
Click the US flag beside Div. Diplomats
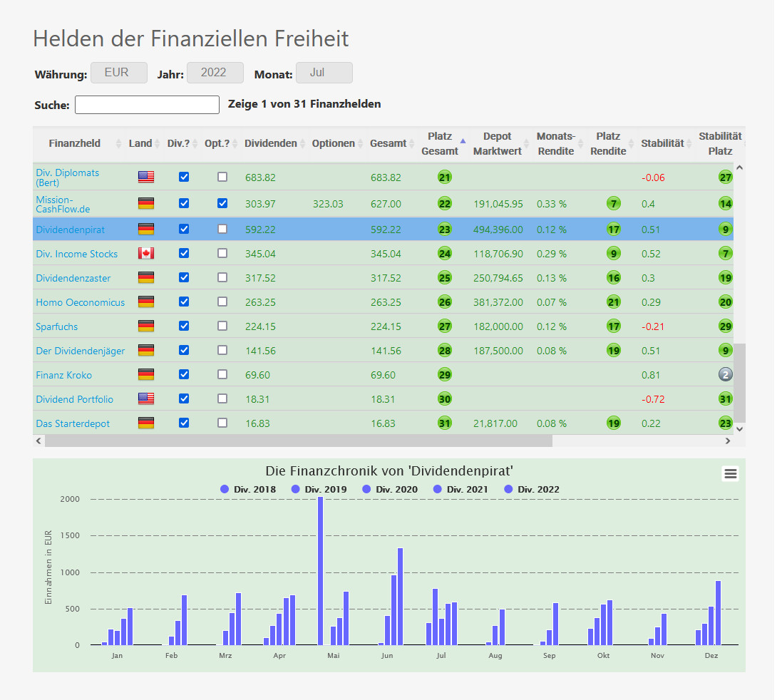click(x=145, y=177)
